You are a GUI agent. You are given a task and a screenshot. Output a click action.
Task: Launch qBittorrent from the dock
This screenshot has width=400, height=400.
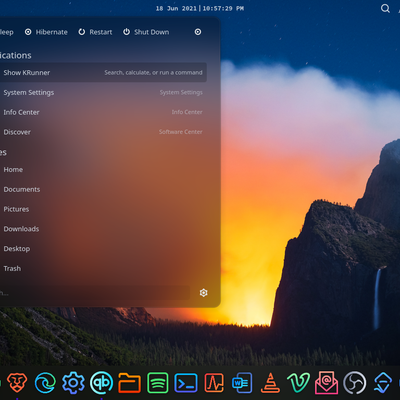tap(101, 383)
